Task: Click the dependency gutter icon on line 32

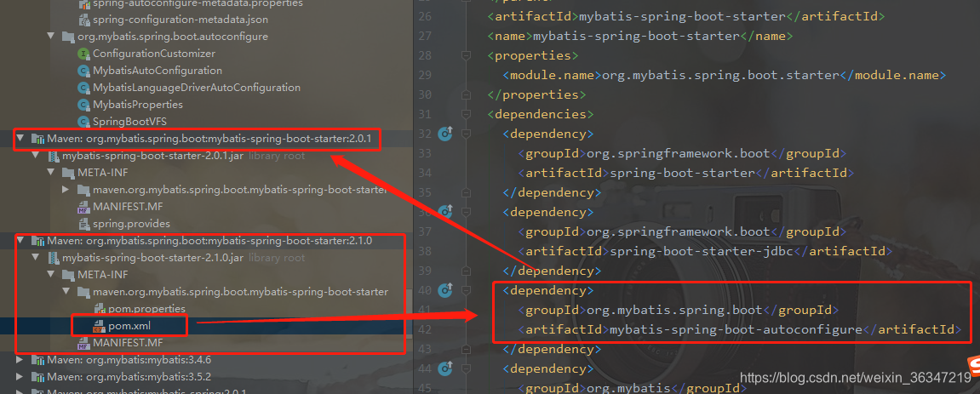Action: pyautogui.click(x=445, y=134)
